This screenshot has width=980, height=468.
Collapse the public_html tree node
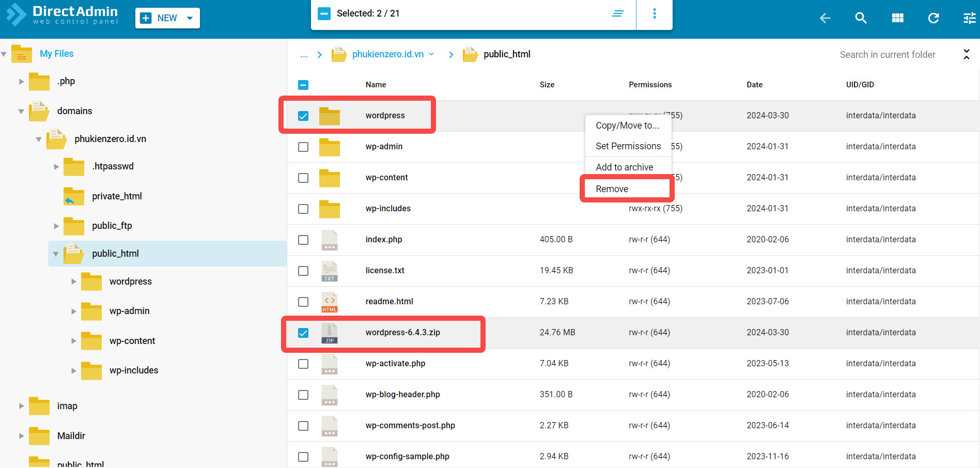(56, 254)
